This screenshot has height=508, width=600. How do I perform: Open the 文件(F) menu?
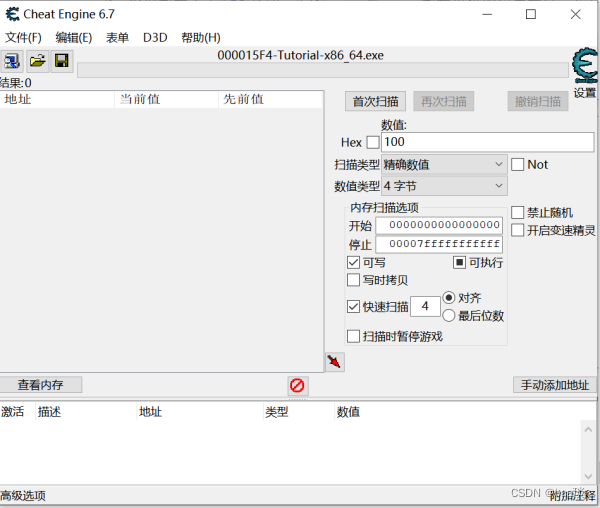coord(23,37)
